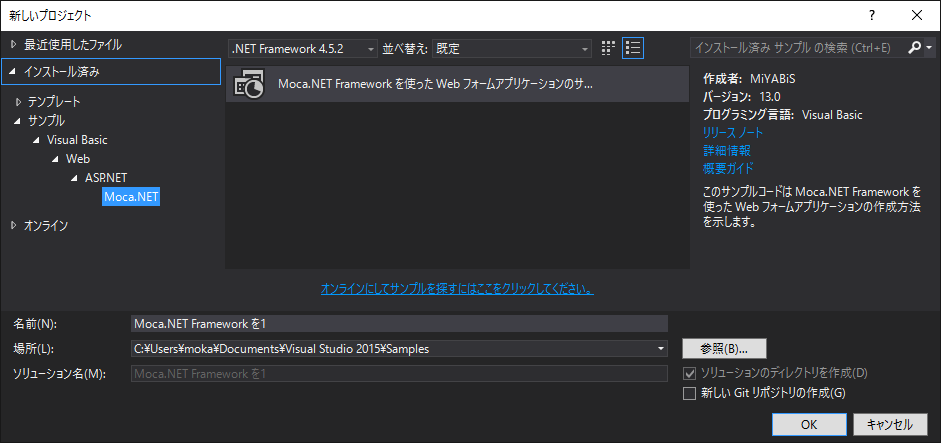The width and height of the screenshot is (941, 443).
Task: Click the project name input field
Action: pos(399,324)
